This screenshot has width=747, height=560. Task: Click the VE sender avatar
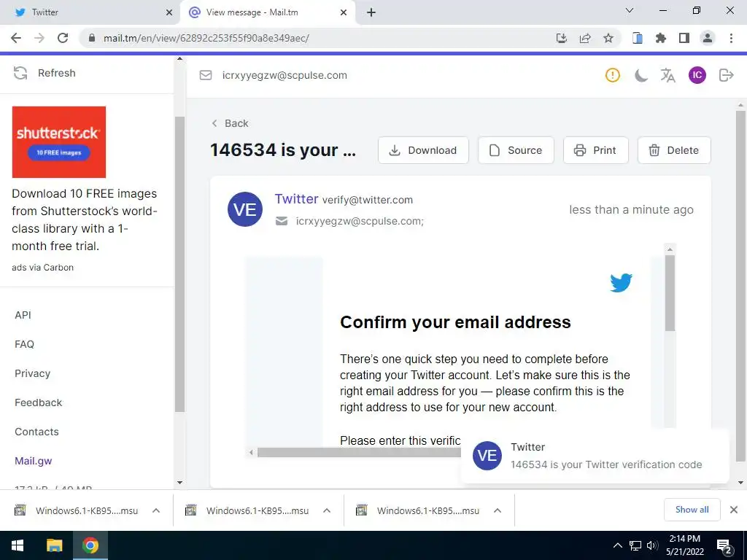tap(245, 209)
